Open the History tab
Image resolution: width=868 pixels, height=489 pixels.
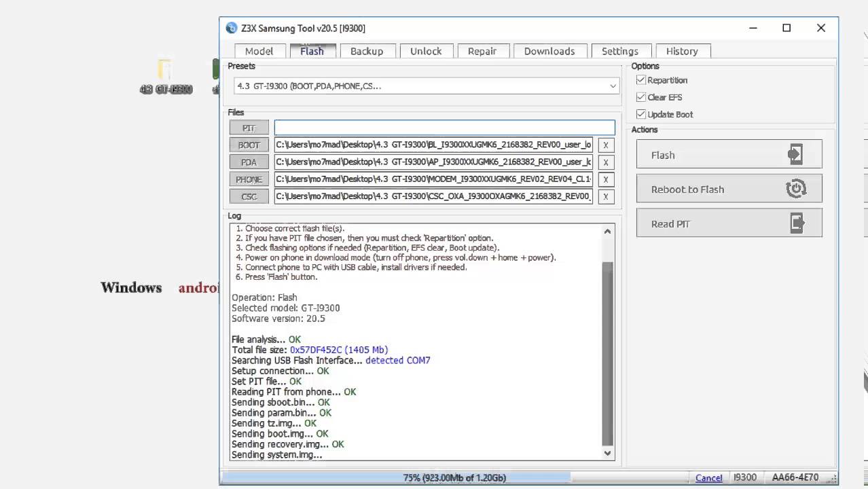(682, 51)
